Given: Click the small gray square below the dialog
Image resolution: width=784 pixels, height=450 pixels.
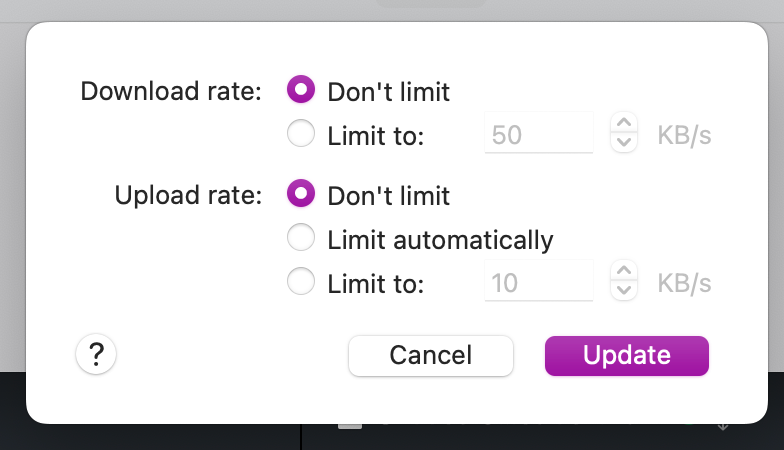Looking at the screenshot, I should coord(349,425).
